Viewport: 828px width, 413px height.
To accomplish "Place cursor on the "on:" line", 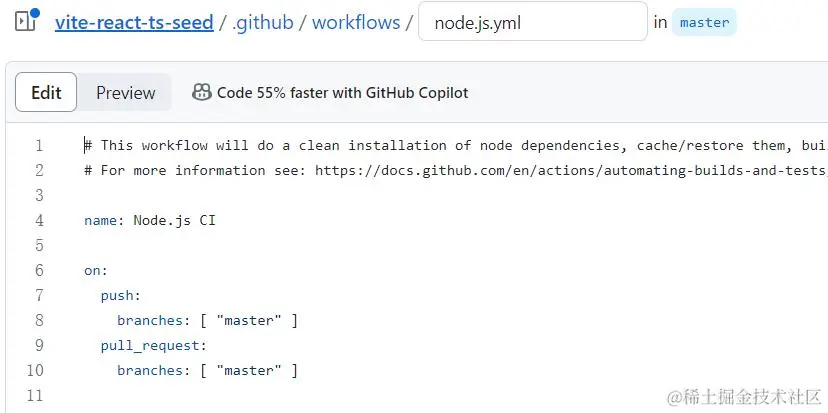I will (x=96, y=271).
